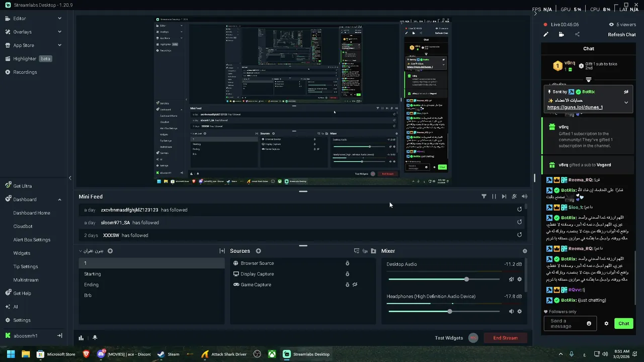Toggle mute event sounds slashed icon
This screenshot has height=362, width=644.
[x=514, y=197]
